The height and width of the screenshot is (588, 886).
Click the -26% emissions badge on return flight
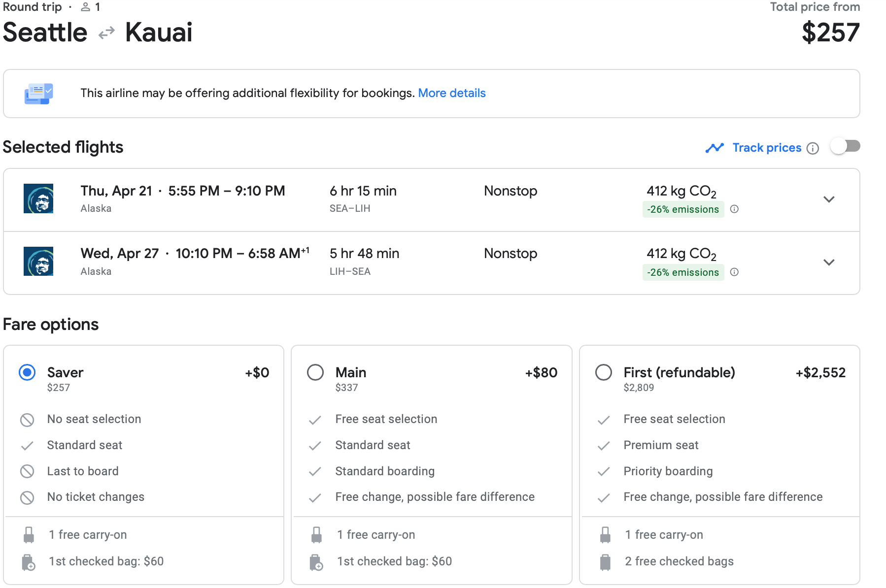click(682, 272)
